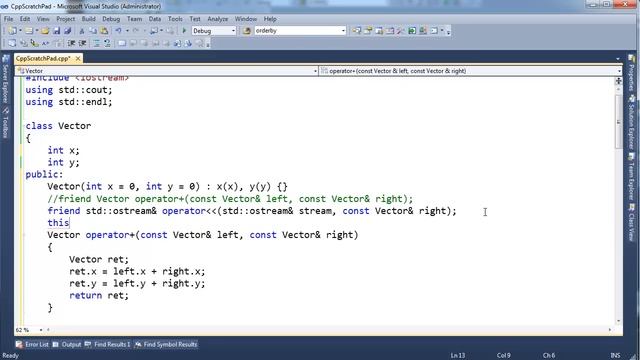Open the File menu

[8, 19]
